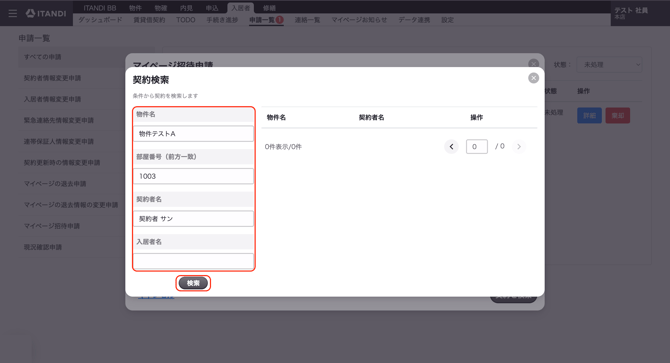Switch to the 物確 top tab
Viewport: 670px width, 363px height.
161,8
